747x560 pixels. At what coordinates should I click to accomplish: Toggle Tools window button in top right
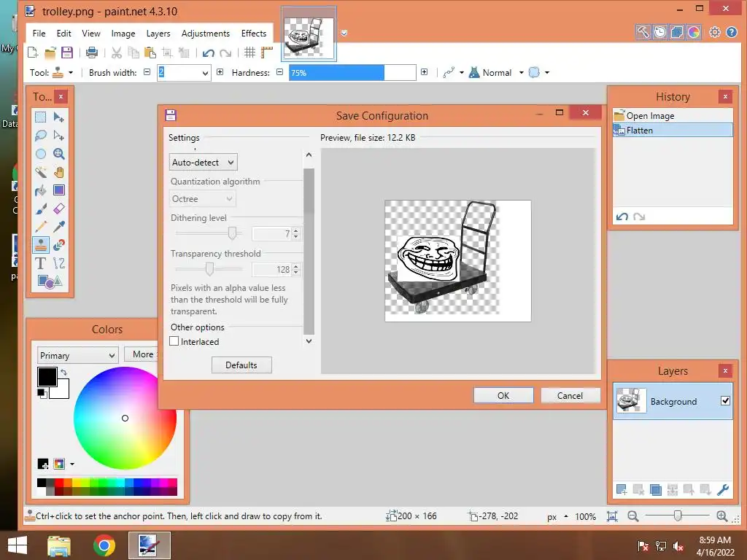coord(643,32)
